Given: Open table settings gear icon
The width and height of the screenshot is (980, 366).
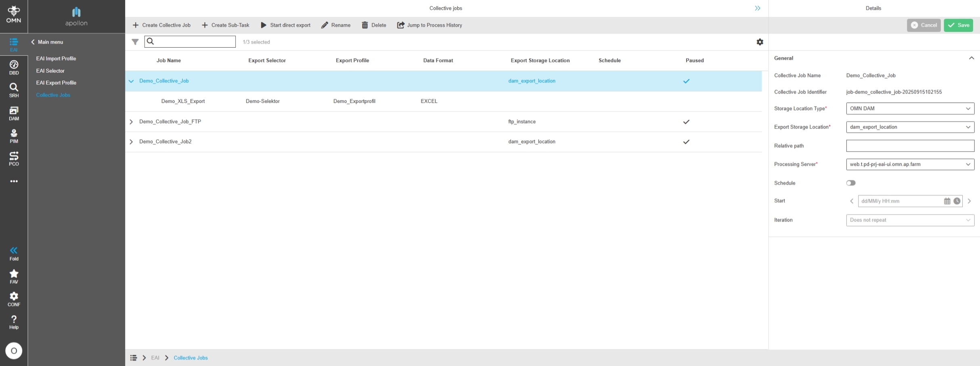Looking at the screenshot, I should 760,42.
